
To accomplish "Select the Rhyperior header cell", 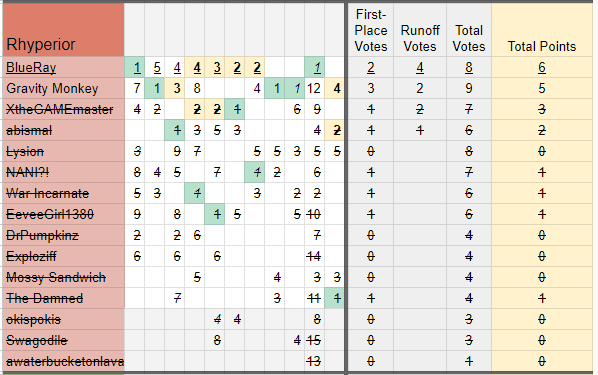I will click(x=63, y=30).
